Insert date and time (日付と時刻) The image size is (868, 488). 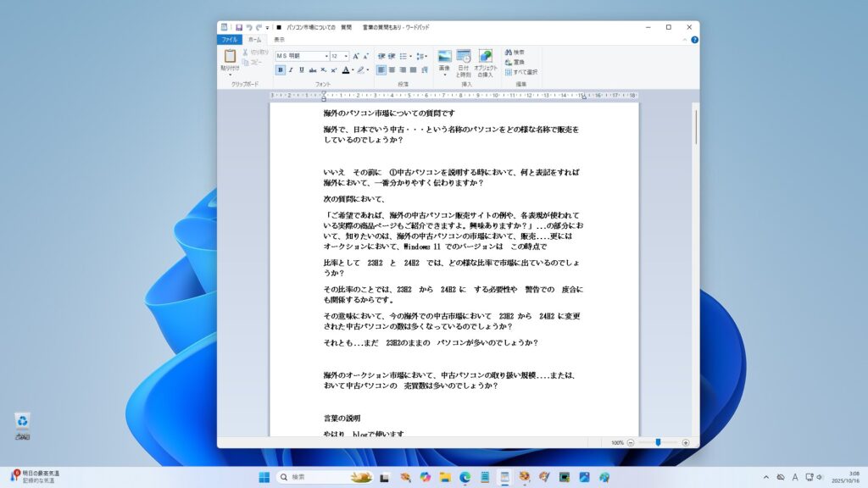tap(464, 57)
